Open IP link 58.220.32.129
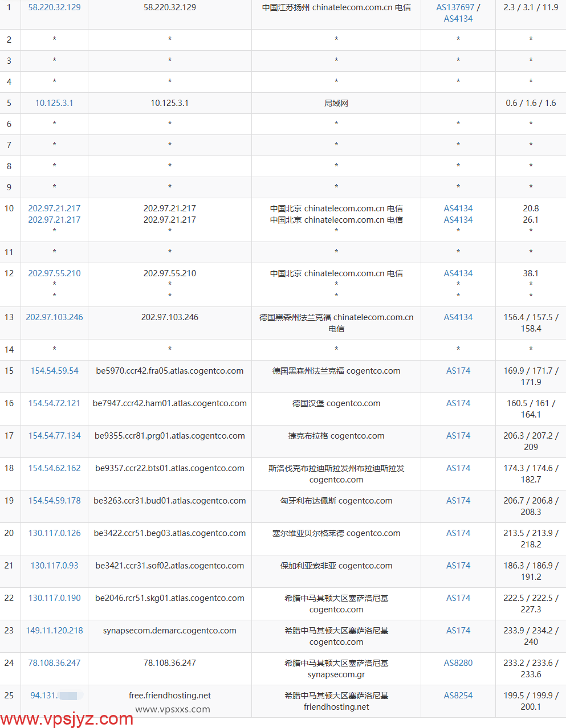This screenshot has height=728, width=566. pos(54,7)
